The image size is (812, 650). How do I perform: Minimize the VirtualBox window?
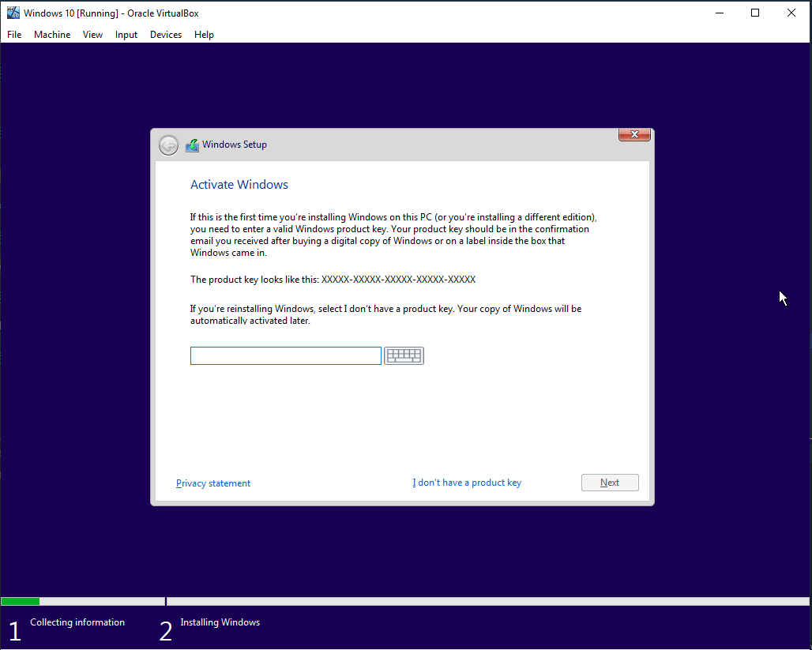[720, 13]
